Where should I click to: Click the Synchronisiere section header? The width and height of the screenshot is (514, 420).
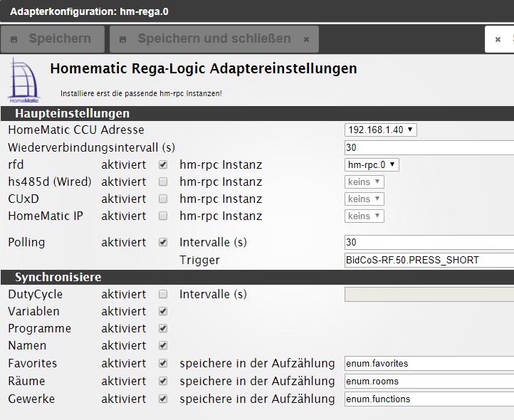(257, 277)
